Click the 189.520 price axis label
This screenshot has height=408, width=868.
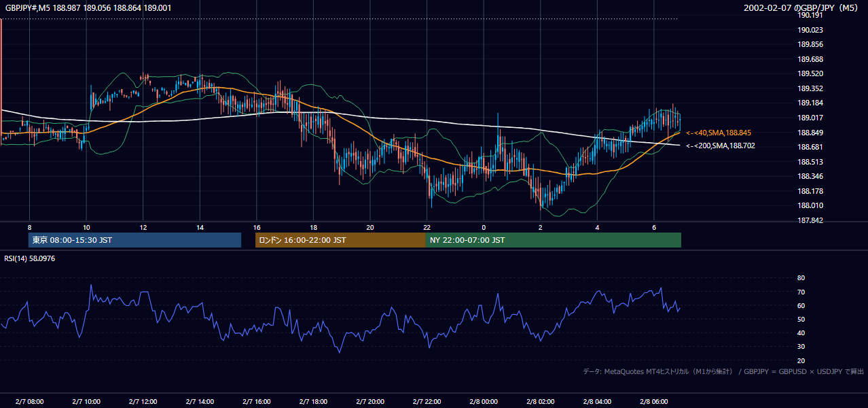(810, 73)
